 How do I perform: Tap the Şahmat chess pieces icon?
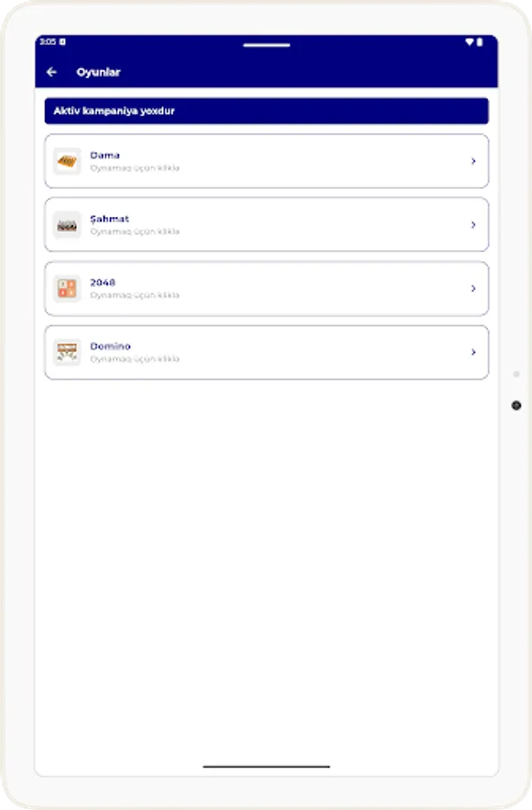click(x=67, y=224)
